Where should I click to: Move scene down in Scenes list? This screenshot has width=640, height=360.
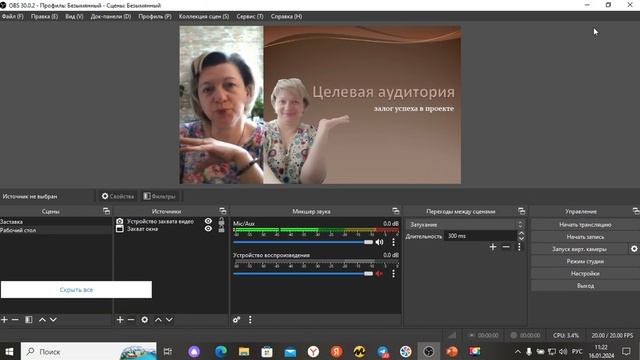pos(53,320)
